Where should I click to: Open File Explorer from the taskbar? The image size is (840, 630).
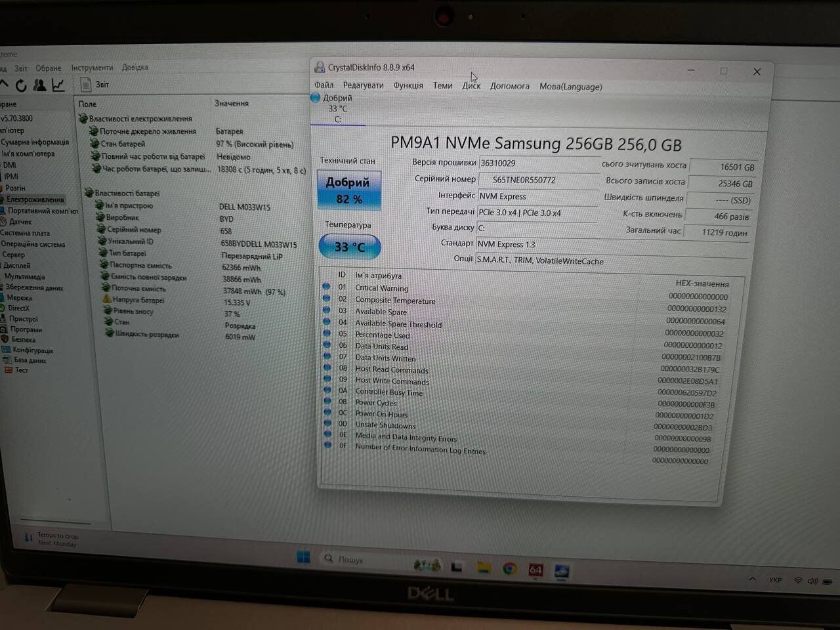click(483, 568)
